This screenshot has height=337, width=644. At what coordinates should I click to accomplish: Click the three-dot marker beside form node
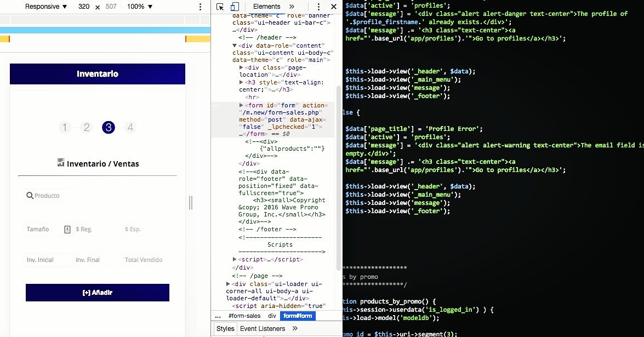(215, 106)
